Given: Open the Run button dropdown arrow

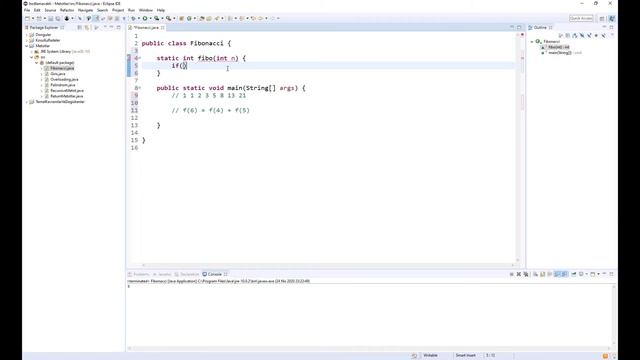Looking at the screenshot, I should pos(150,18).
